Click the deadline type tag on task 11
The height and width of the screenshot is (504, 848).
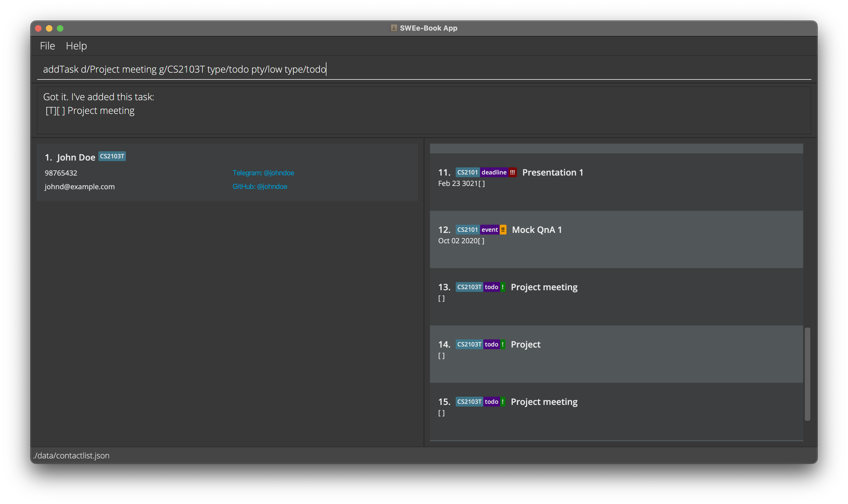pos(494,173)
